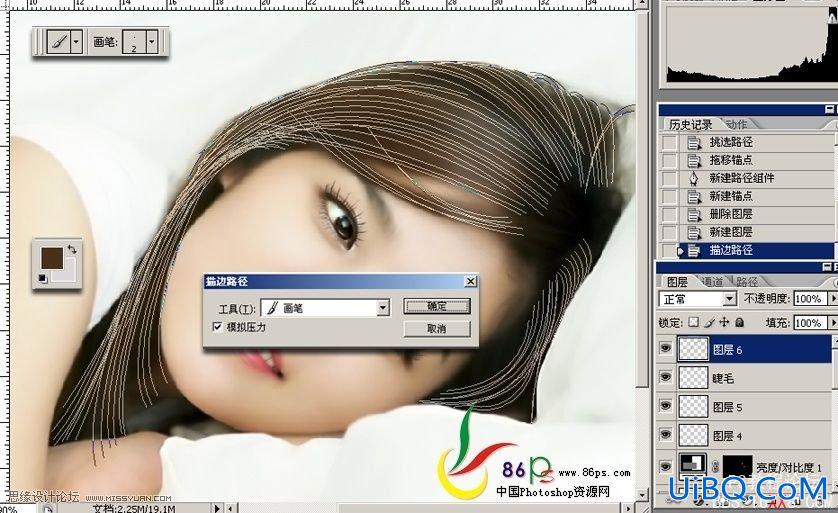Hide the 图层 5 layer eye

point(665,406)
